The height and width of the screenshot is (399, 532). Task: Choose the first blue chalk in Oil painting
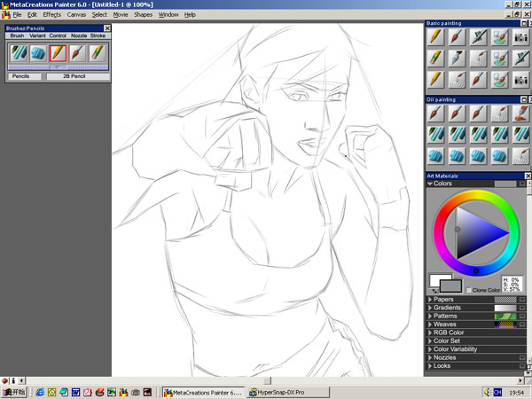tap(434, 154)
